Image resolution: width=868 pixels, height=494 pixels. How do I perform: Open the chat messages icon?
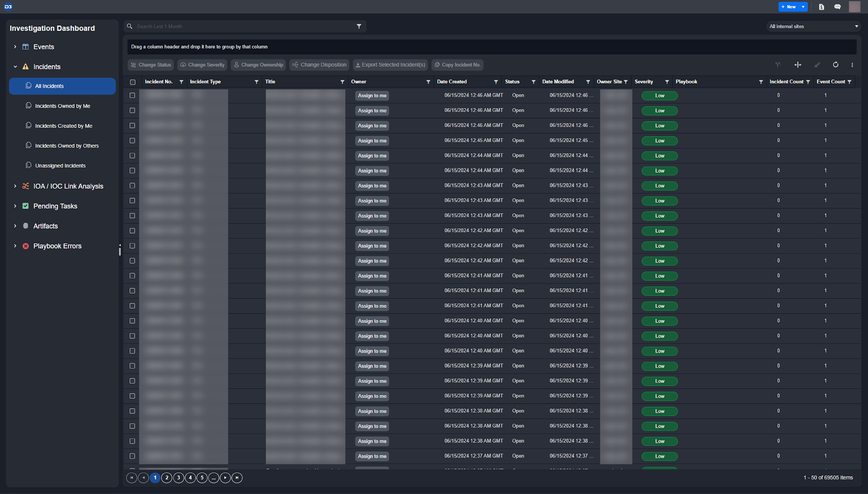(x=837, y=7)
